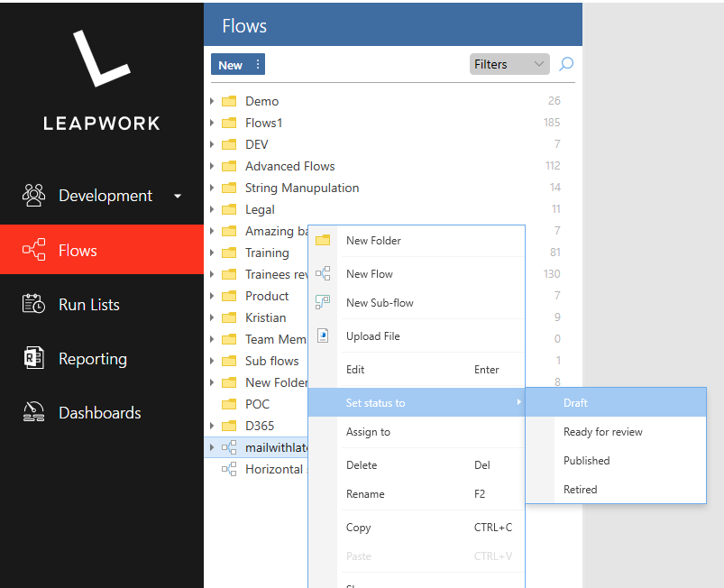Select New Folder in context menu
Screen dimensions: 724x588
(x=417, y=240)
